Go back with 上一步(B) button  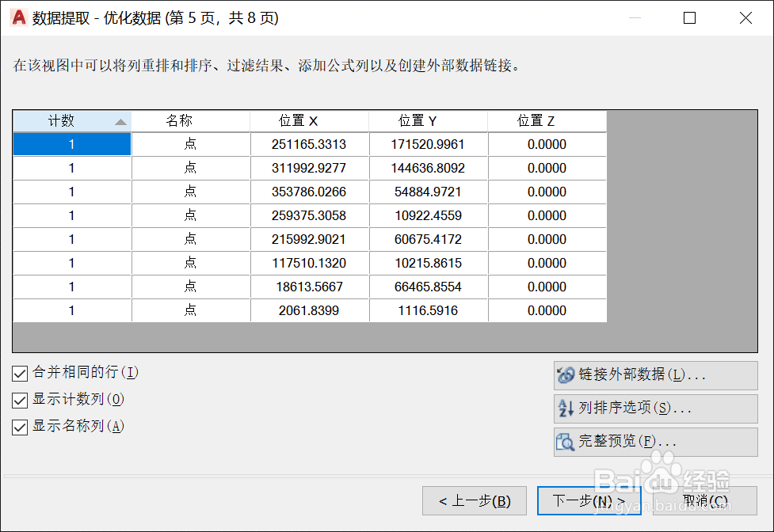coord(475,501)
